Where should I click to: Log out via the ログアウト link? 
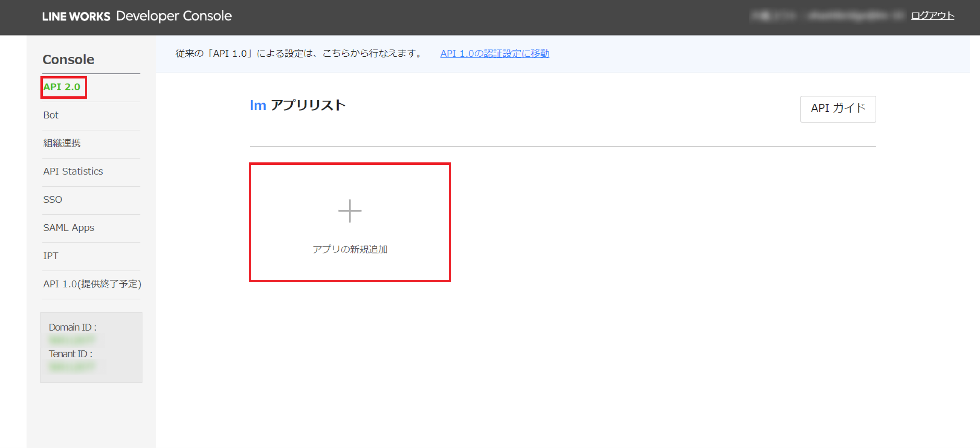coord(932,16)
